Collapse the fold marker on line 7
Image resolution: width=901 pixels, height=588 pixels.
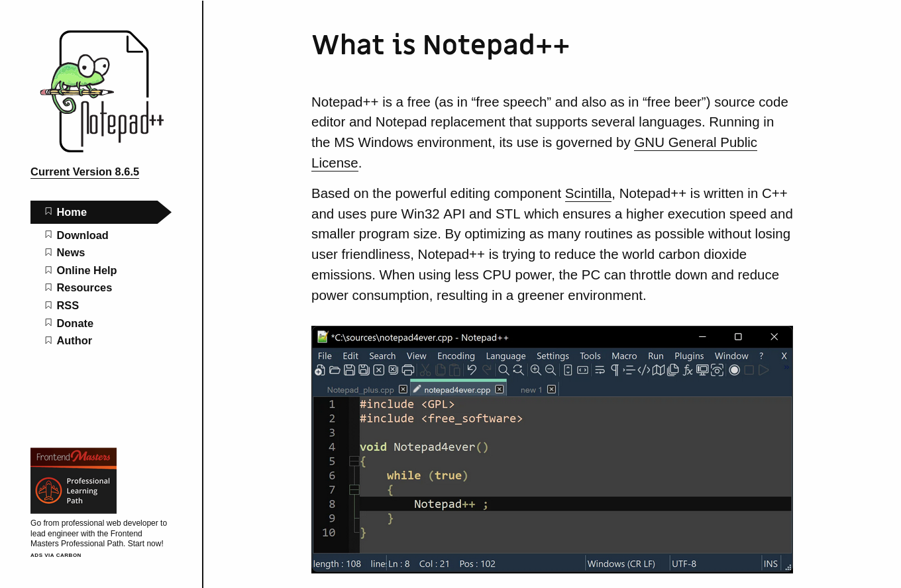point(354,489)
